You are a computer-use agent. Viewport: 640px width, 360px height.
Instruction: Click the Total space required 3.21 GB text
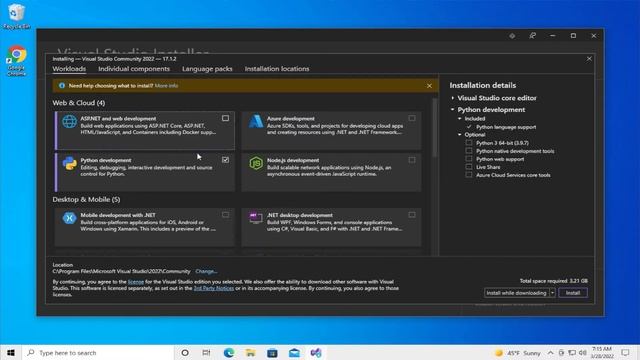[553, 281]
